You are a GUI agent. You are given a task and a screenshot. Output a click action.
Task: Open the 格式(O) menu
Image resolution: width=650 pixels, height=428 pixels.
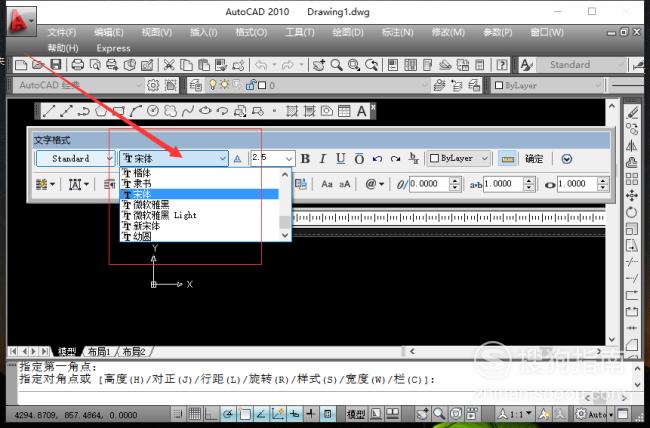[251, 32]
